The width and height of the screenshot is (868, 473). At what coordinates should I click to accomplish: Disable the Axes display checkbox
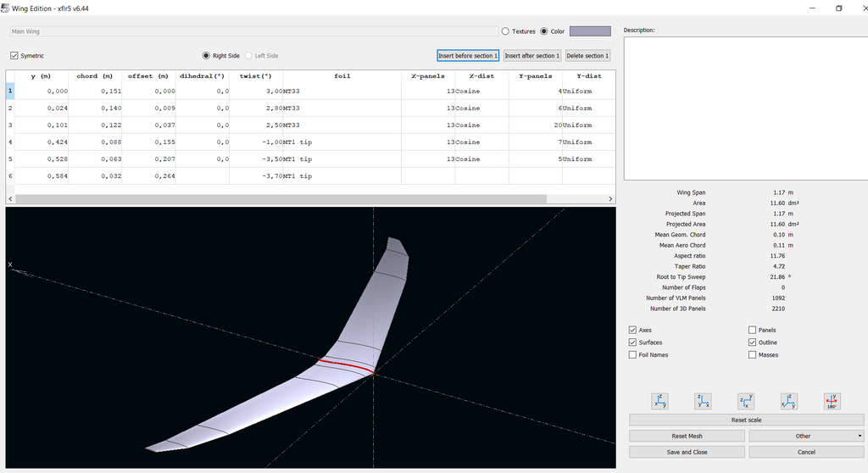tap(633, 330)
